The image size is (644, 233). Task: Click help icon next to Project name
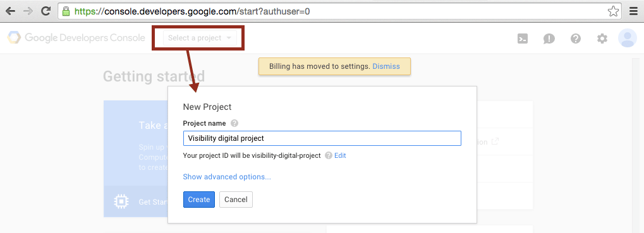[x=234, y=123]
